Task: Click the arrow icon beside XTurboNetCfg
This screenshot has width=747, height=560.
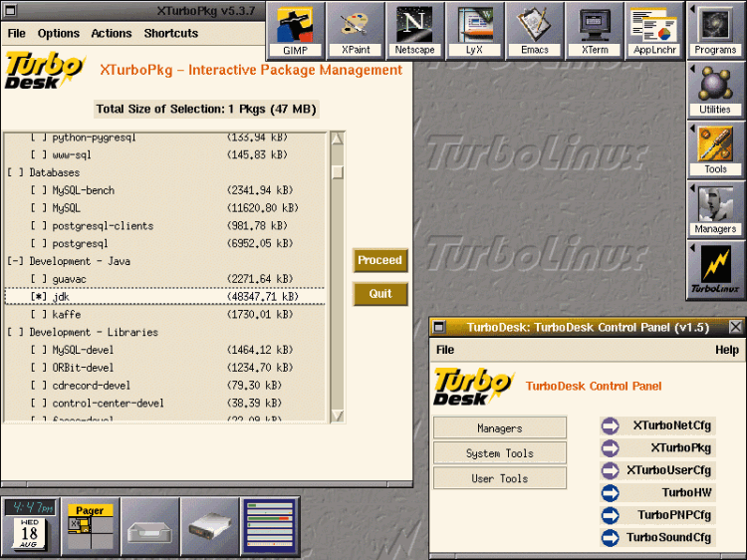Action: pyautogui.click(x=610, y=425)
